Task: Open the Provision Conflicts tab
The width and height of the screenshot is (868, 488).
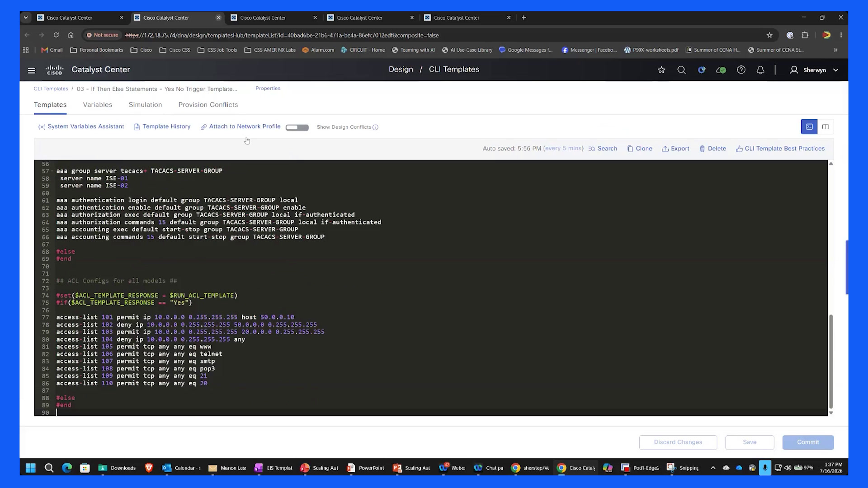Action: (208, 104)
